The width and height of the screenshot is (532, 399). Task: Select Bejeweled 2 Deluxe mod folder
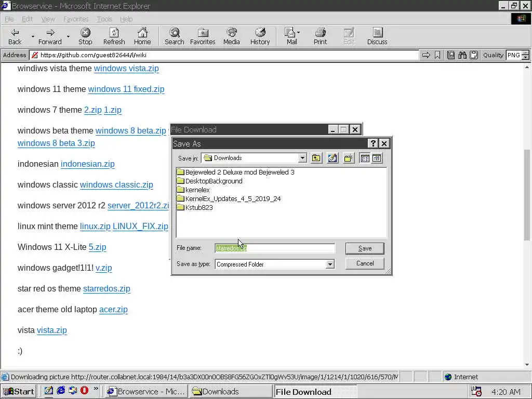click(x=236, y=172)
